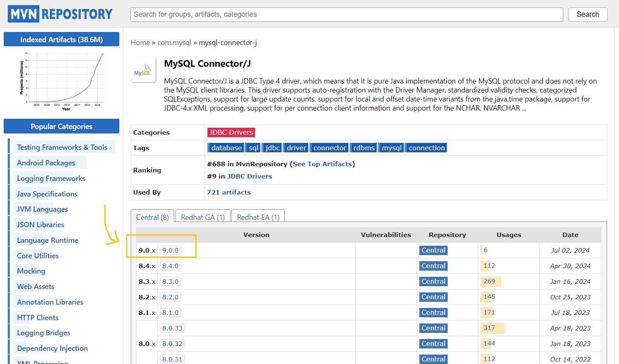
Task: Open JDBC Drivers ranking link
Action: 250,176
